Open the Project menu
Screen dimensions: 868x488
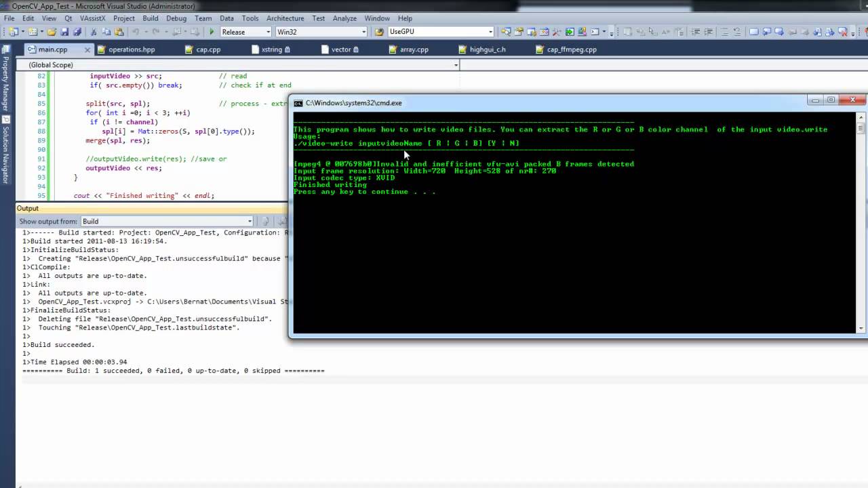[x=123, y=18]
